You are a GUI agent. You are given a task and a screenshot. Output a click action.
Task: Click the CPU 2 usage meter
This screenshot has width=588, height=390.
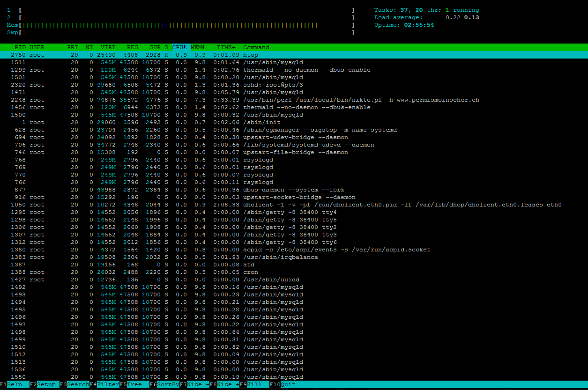180,17
